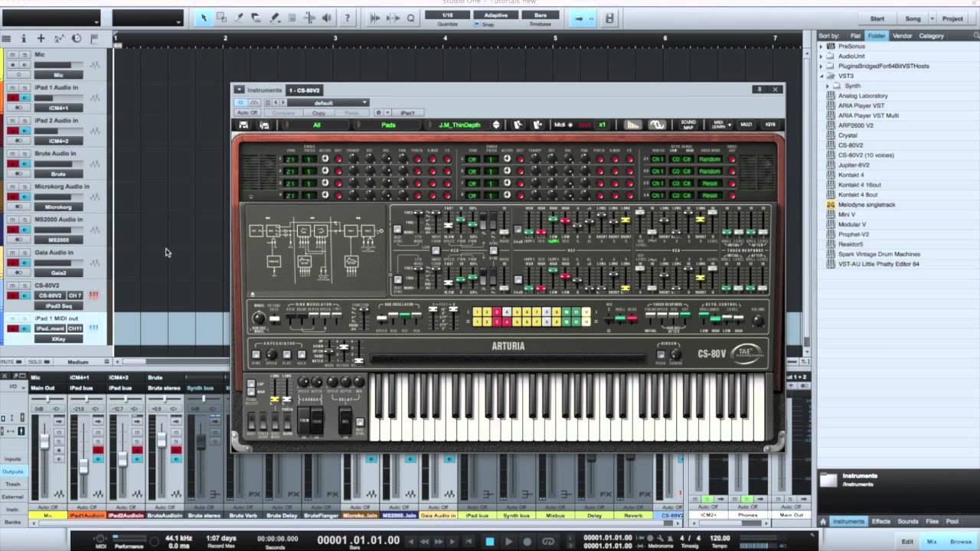Click the save-as preset icon in CS-80V

[264, 125]
